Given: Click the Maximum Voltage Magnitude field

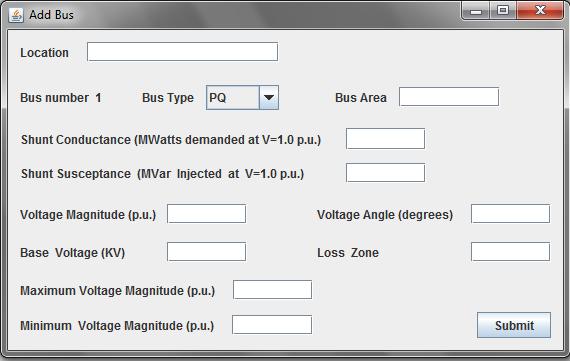Looking at the screenshot, I should 272,289.
